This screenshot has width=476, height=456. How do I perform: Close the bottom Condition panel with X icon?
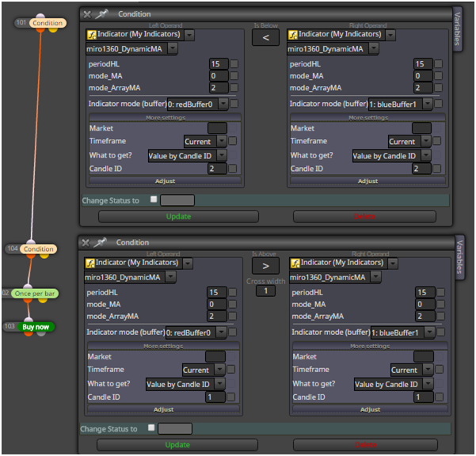point(86,243)
